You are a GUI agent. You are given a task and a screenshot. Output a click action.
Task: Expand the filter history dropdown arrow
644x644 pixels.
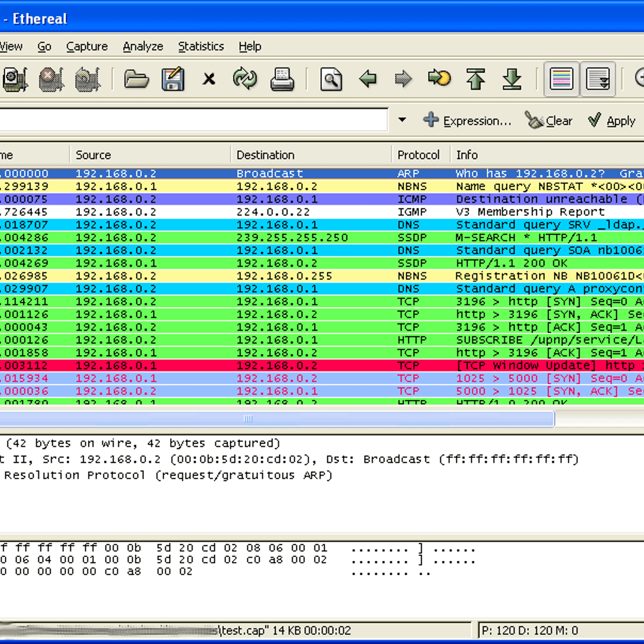pos(402,120)
